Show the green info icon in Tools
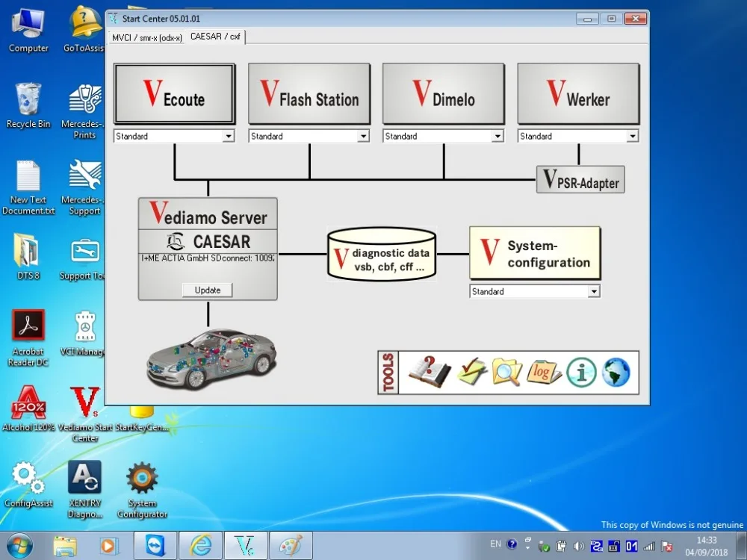This screenshot has width=747, height=560. [x=581, y=373]
